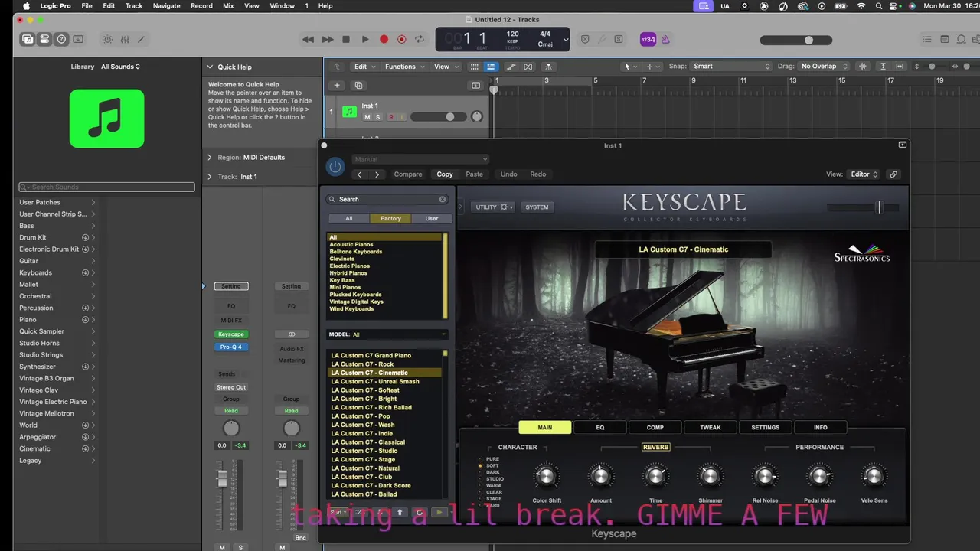The width and height of the screenshot is (980, 551).
Task: Expand the Track: Inst 1 section
Action: 210,176
